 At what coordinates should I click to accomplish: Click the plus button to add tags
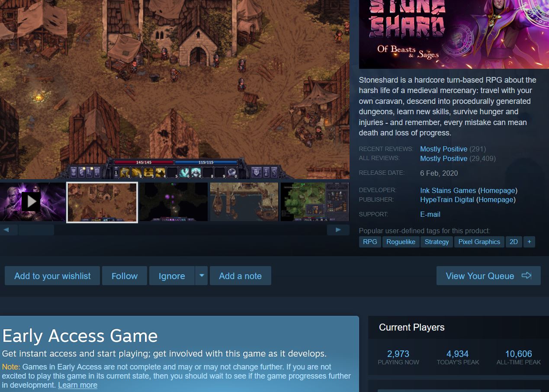pyautogui.click(x=529, y=242)
